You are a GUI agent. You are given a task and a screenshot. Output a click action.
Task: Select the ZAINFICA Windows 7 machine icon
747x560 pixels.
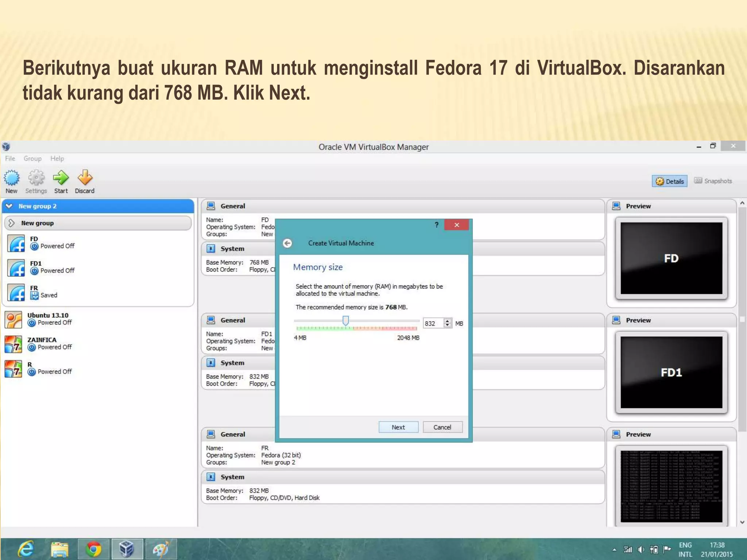point(13,344)
